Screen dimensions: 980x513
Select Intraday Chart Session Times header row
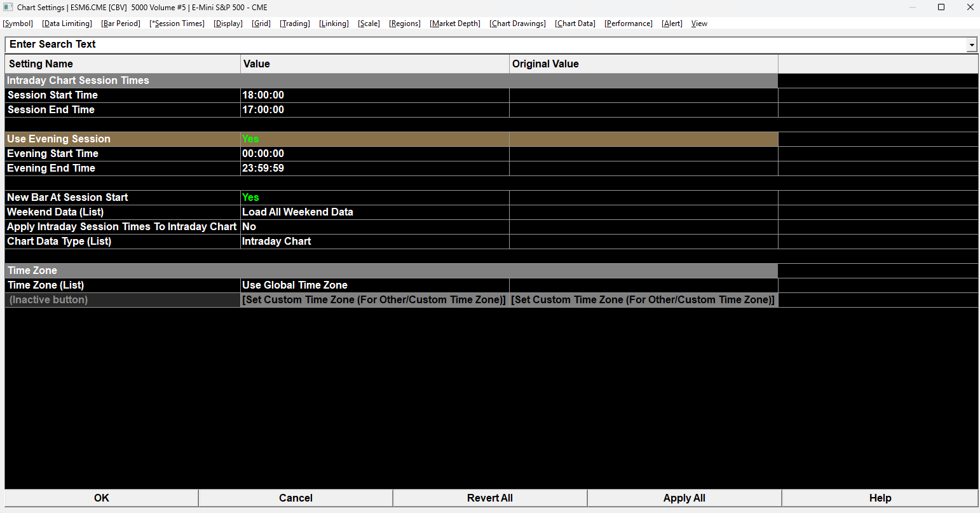click(391, 81)
